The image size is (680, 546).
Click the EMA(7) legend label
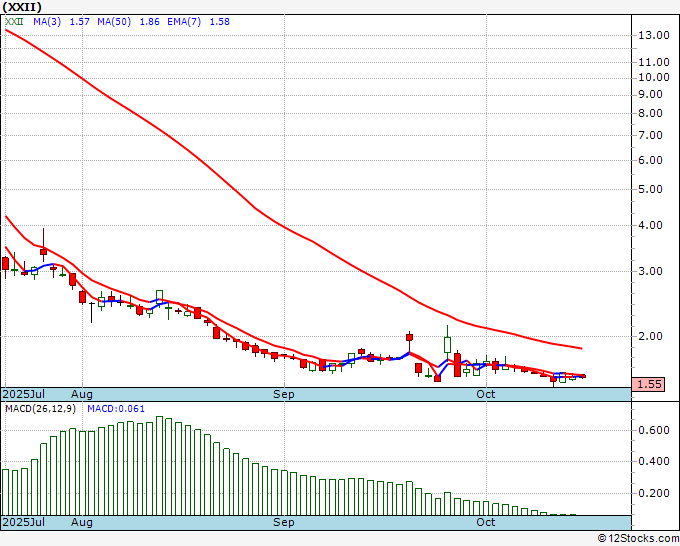pos(184,22)
